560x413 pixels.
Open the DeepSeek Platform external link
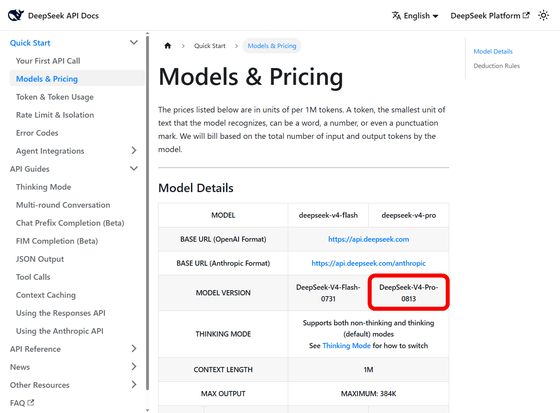tap(490, 16)
